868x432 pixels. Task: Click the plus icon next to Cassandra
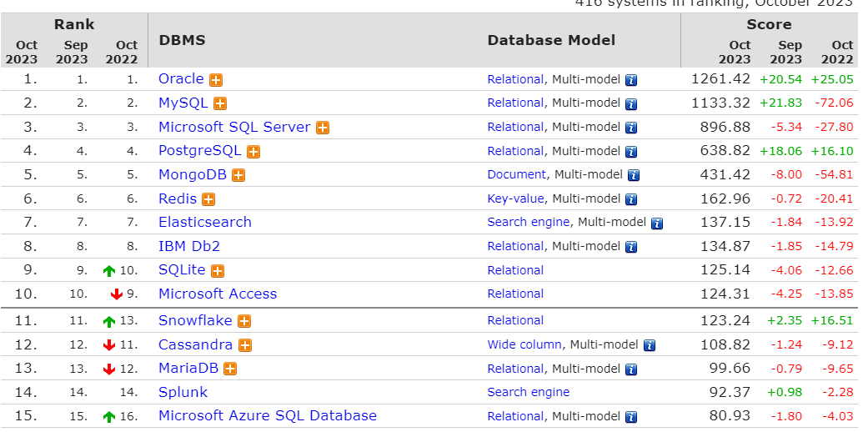click(x=245, y=345)
